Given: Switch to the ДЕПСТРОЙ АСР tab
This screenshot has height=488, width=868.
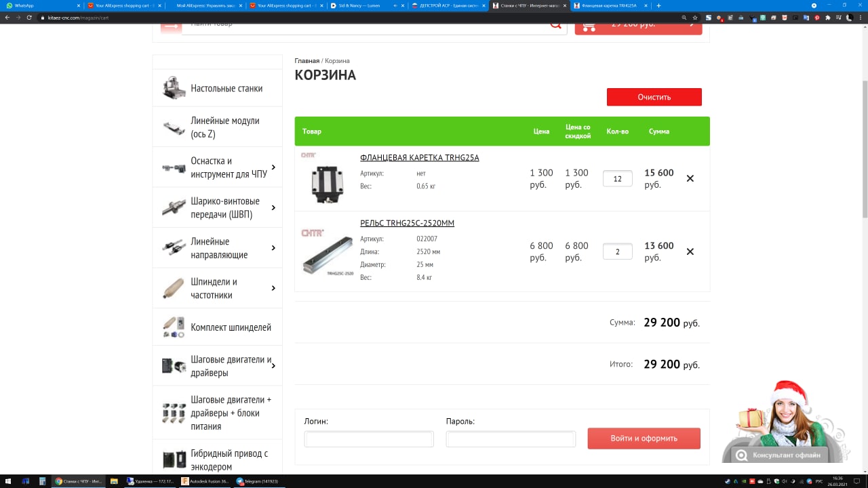Looking at the screenshot, I should (449, 5).
